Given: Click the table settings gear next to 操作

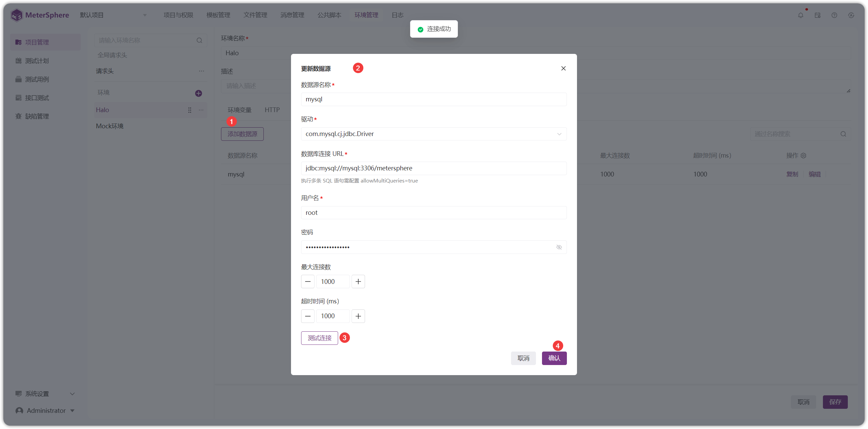Looking at the screenshot, I should point(804,156).
